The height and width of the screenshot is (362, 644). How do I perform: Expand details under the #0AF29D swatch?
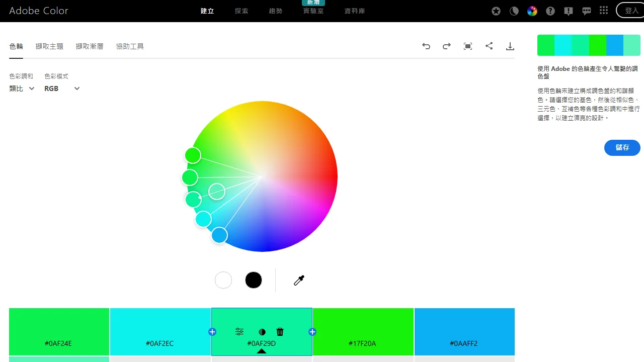click(262, 352)
